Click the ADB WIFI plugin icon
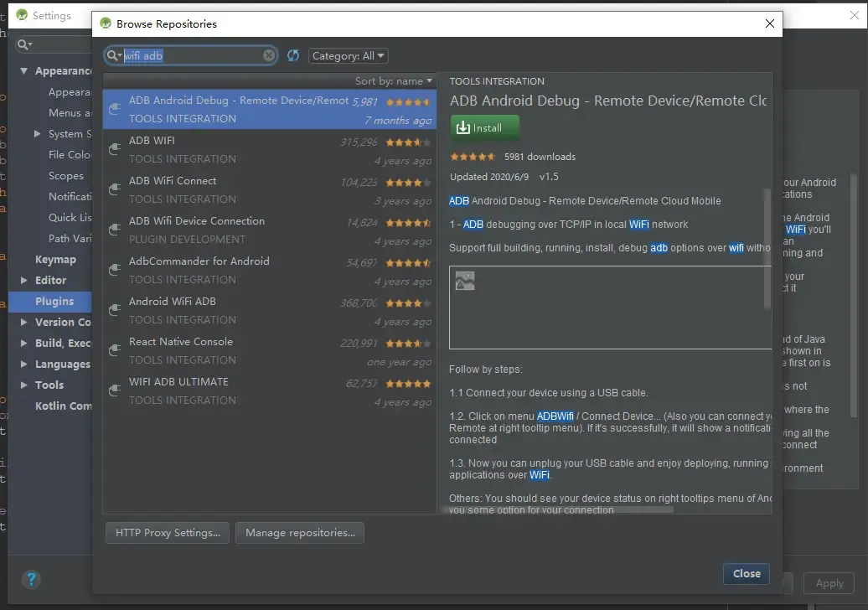Viewport: 868px width, 610px height. coord(115,148)
